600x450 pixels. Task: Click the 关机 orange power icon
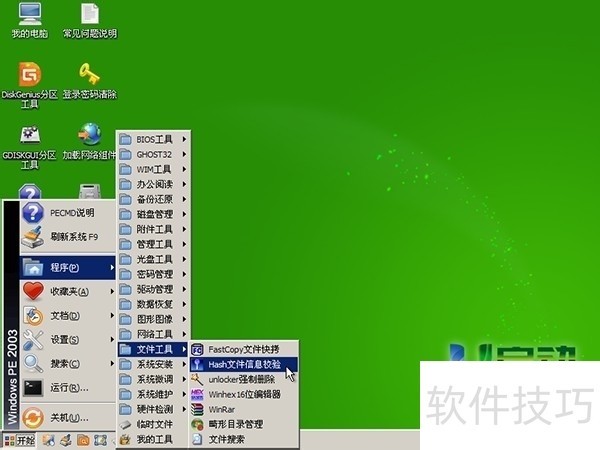click(33, 417)
